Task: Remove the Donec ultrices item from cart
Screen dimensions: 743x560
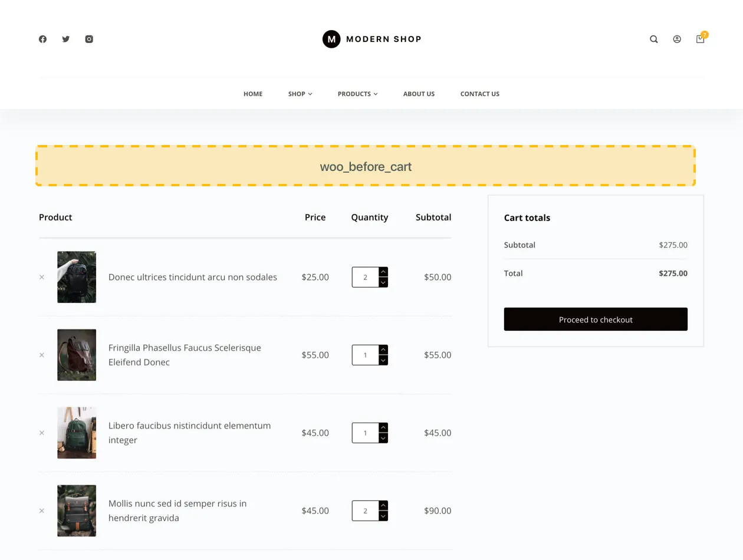Action: [41, 276]
